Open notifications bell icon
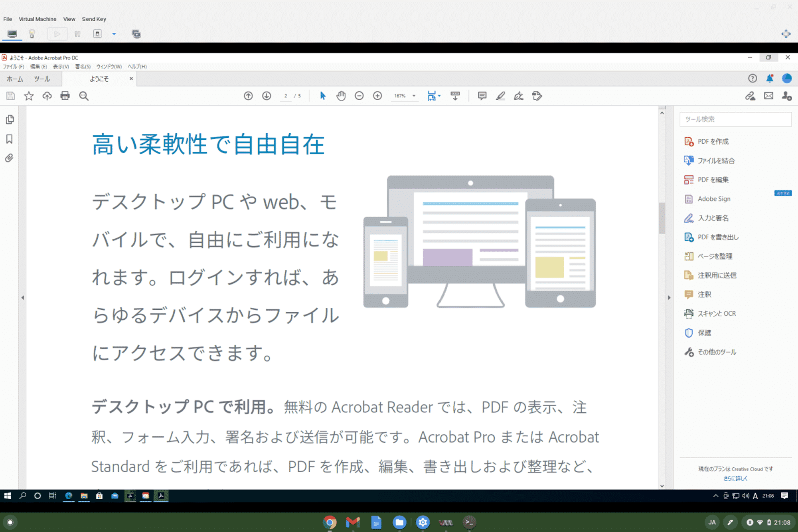The image size is (798, 532). click(770, 79)
